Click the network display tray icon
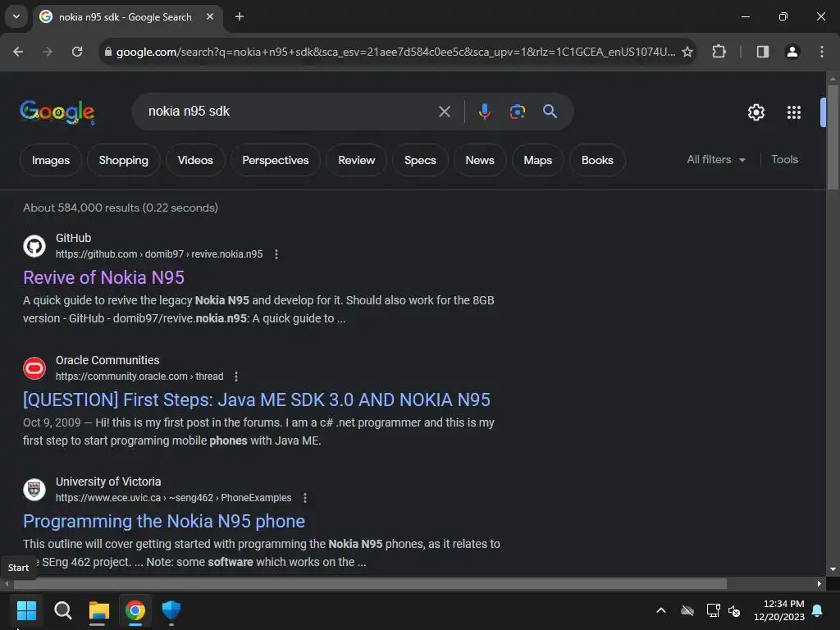This screenshot has height=630, width=840. point(713,610)
